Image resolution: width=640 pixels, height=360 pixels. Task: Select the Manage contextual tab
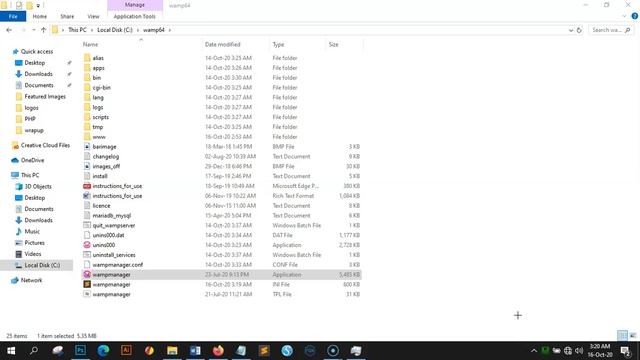pos(135,5)
